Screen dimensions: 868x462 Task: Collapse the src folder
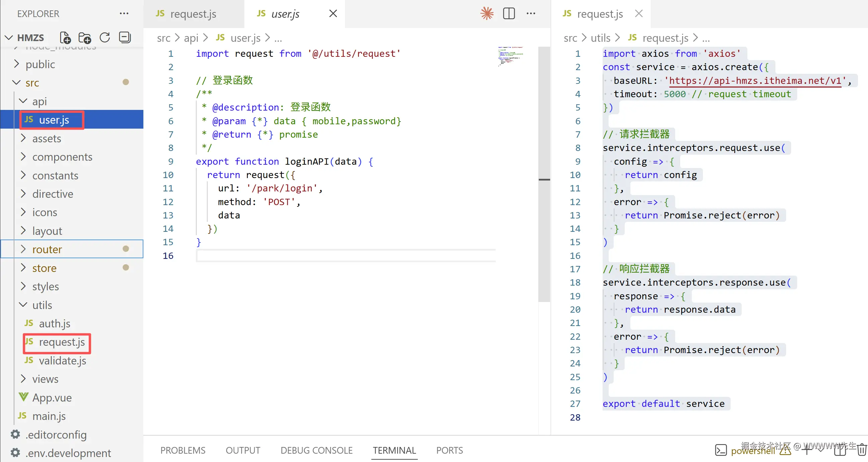[x=16, y=83]
